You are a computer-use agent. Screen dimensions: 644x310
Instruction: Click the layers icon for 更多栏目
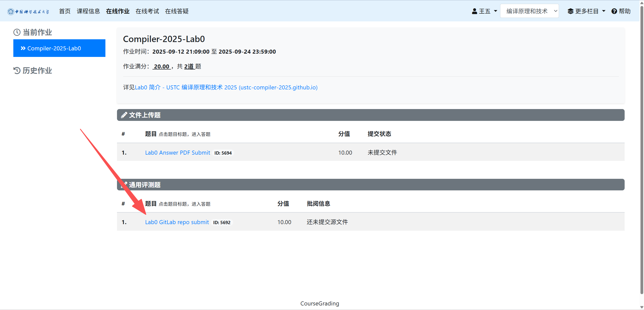(571, 11)
